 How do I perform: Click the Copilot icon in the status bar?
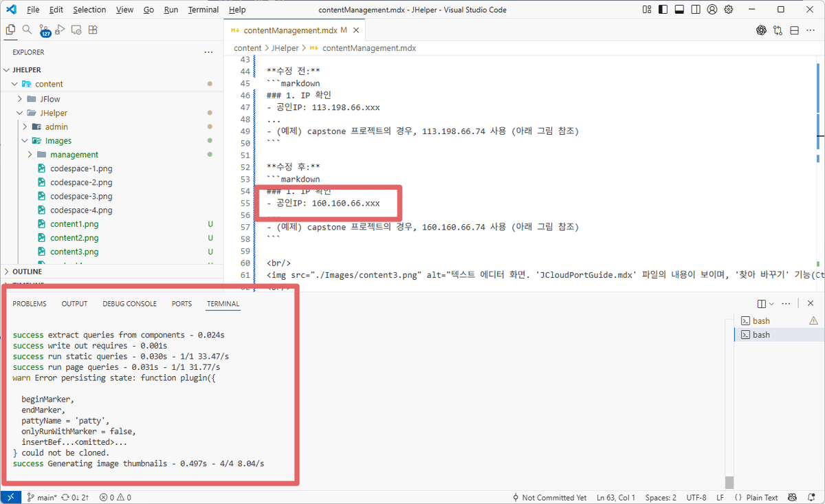coord(792,497)
